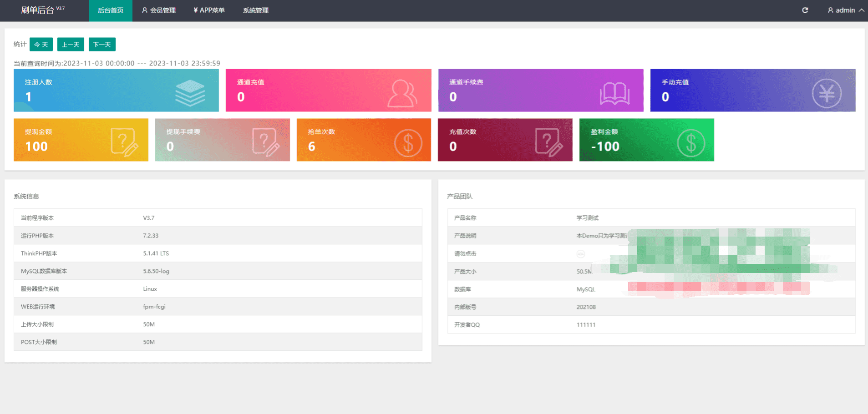Click dollar icon on 抢单次数 card
This screenshot has height=414, width=868.
coord(408,143)
